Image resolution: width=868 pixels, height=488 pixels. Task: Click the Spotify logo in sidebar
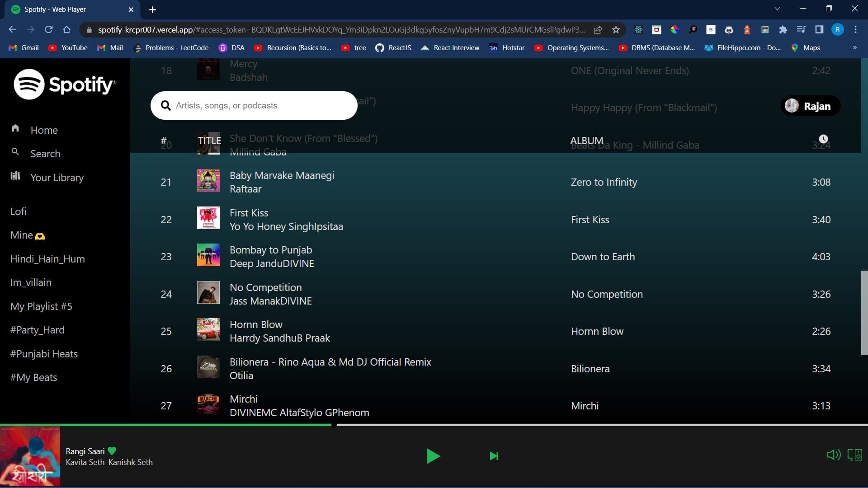tap(65, 84)
